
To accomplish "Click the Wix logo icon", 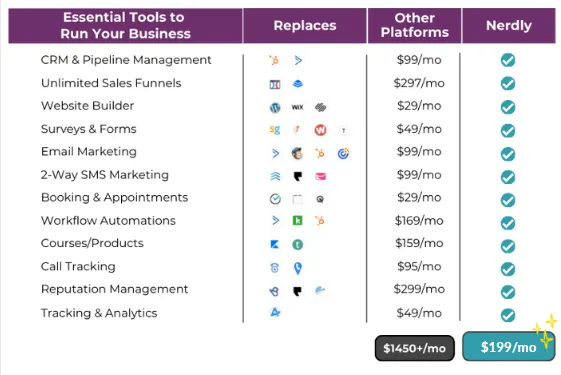I will (x=297, y=107).
